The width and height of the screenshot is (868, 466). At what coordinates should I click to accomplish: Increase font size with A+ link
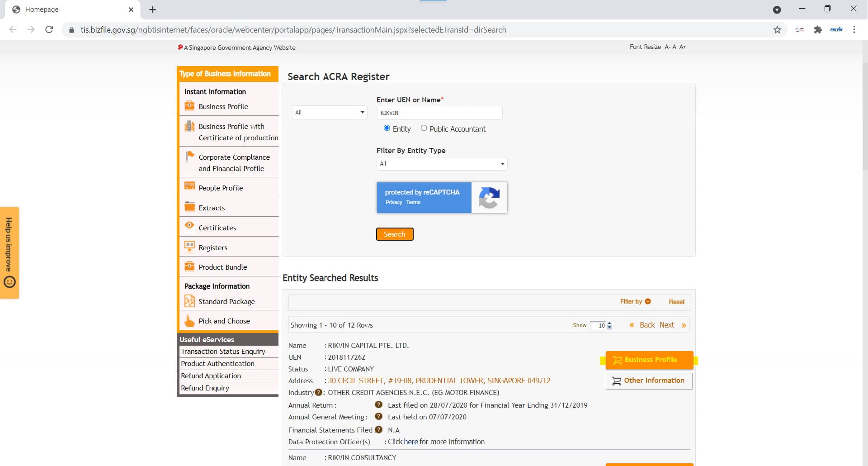683,47
